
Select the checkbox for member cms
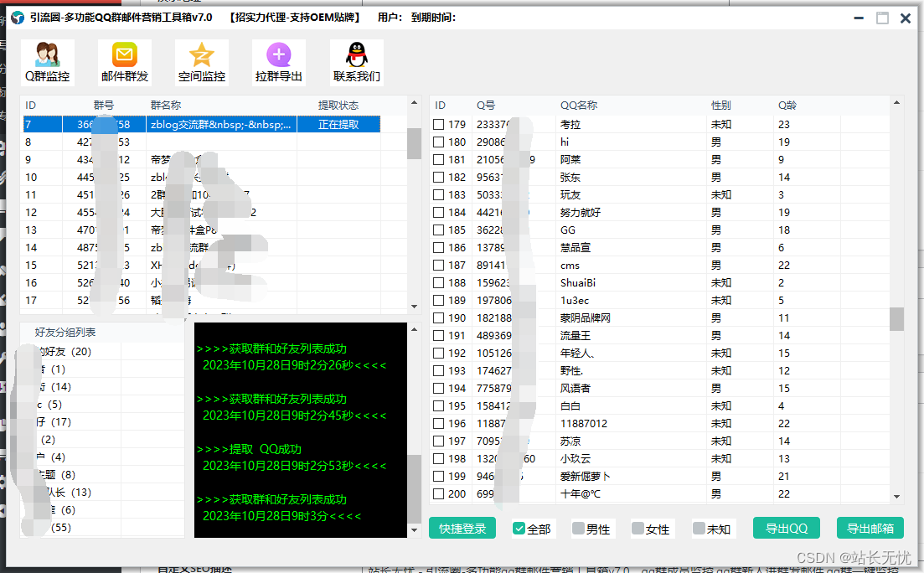[438, 266]
